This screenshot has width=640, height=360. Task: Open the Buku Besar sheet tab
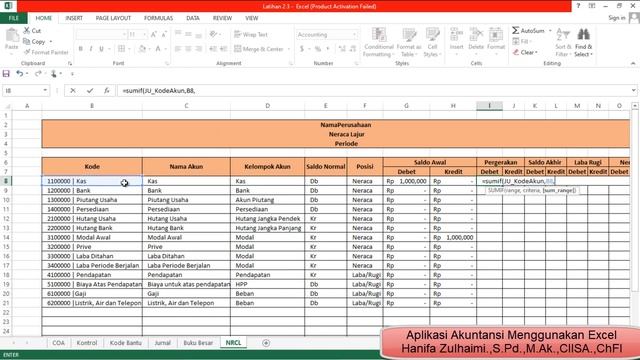(x=198, y=343)
